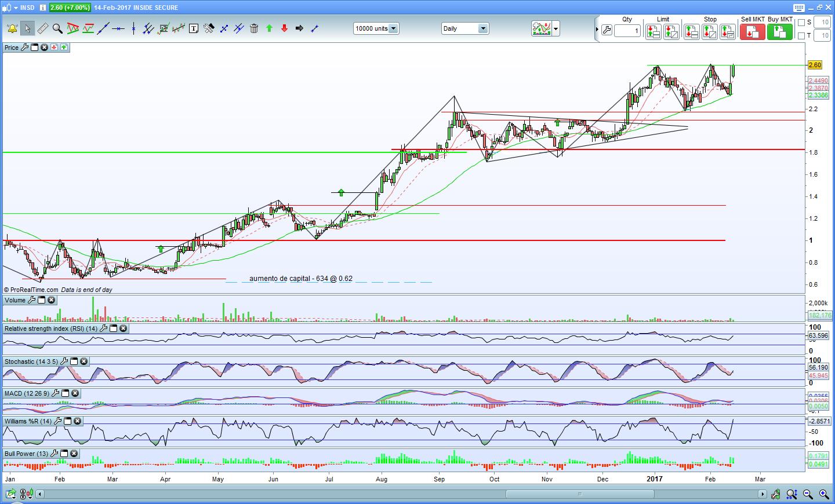Click the red down arrow on Price label

[x=54, y=48]
